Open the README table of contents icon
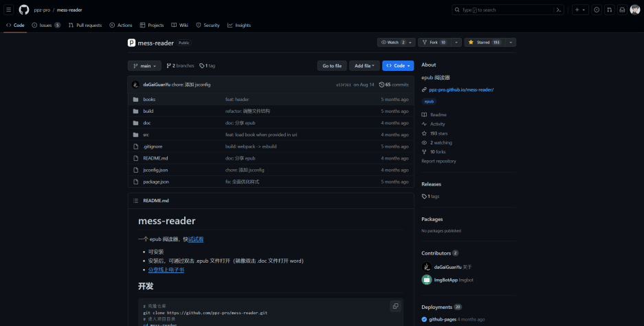Viewport: 644px width, 326px height. click(135, 201)
